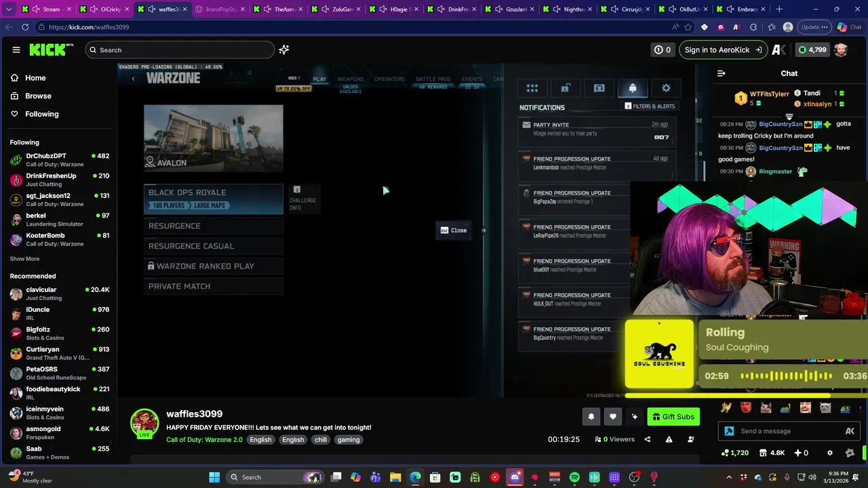
Task: Open Copilot Chat in browser toolbar
Action: click(x=849, y=27)
